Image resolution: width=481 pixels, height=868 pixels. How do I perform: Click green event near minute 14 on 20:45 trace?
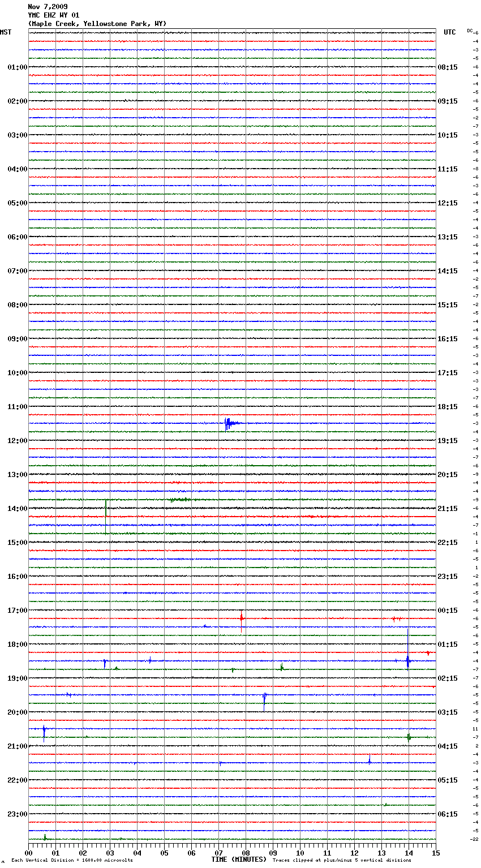409,737
